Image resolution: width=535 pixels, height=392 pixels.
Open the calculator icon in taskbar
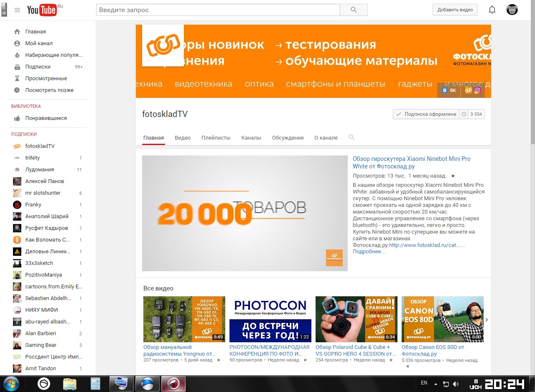96,384
